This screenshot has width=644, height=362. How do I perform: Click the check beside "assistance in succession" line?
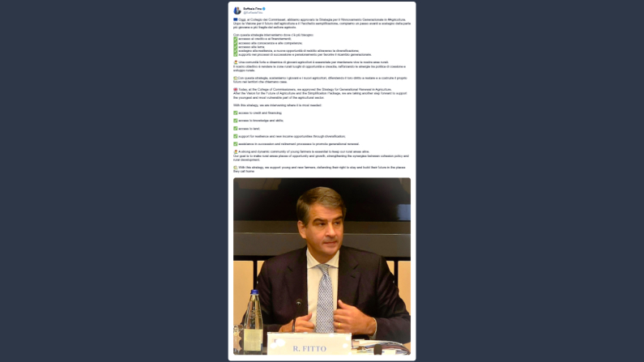click(x=236, y=144)
